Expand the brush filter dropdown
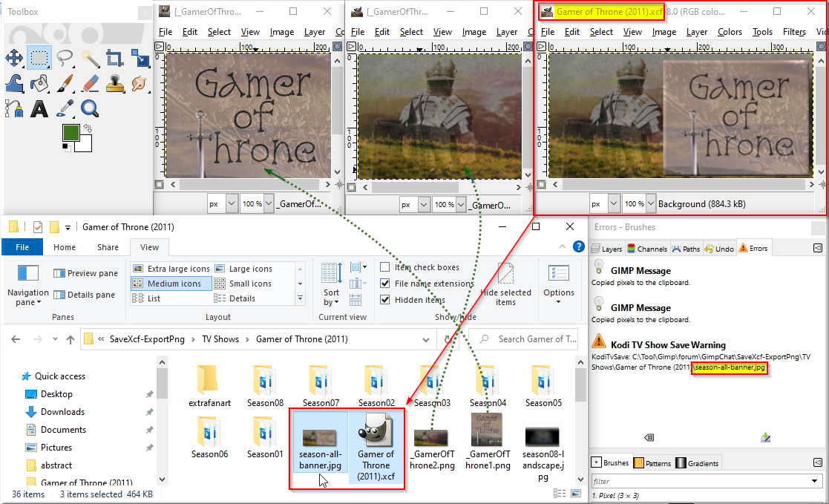 coord(815,481)
